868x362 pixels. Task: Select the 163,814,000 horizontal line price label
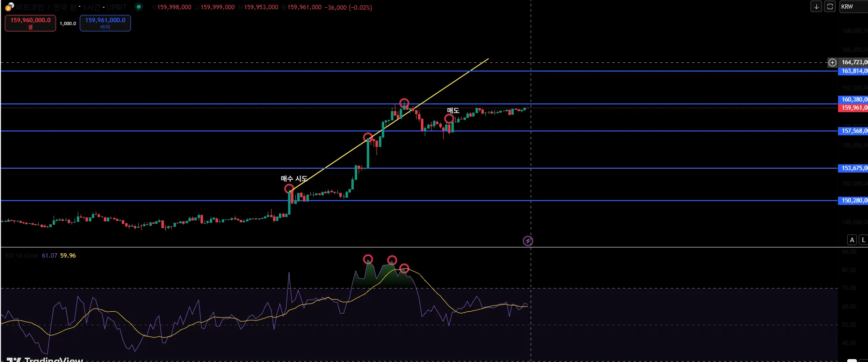(853, 71)
